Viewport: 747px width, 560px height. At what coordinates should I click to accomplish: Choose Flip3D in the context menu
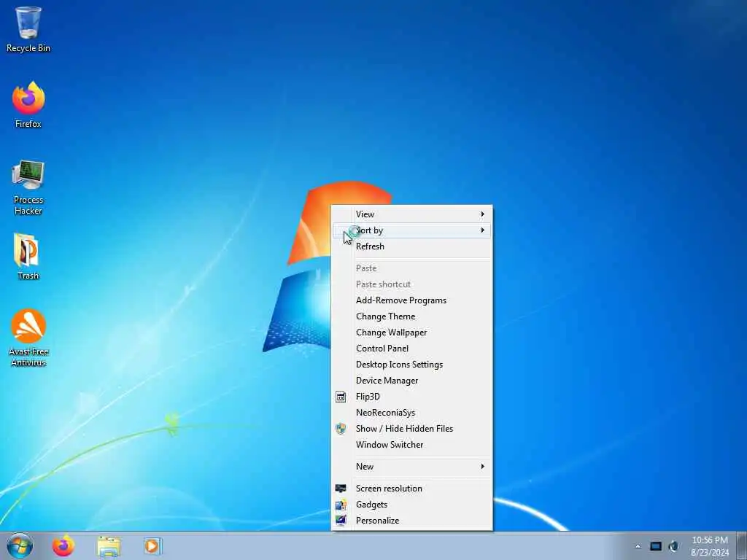pyautogui.click(x=412, y=397)
